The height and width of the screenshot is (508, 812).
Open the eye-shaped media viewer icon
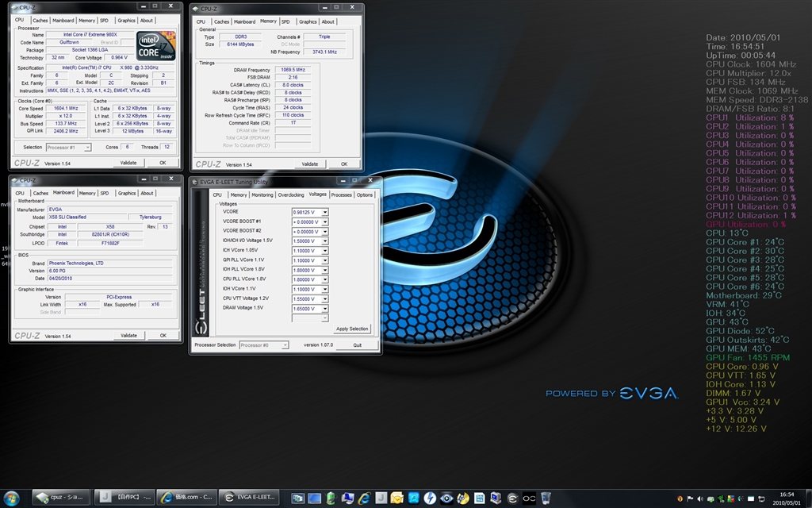coord(447,498)
